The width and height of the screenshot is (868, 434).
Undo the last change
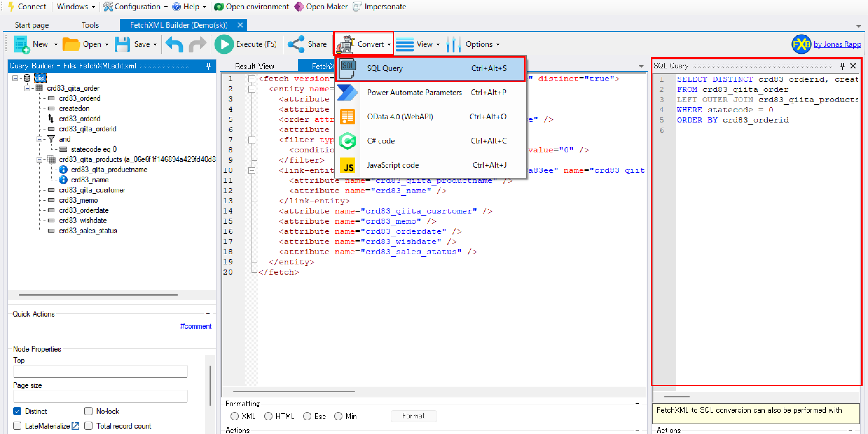[174, 44]
